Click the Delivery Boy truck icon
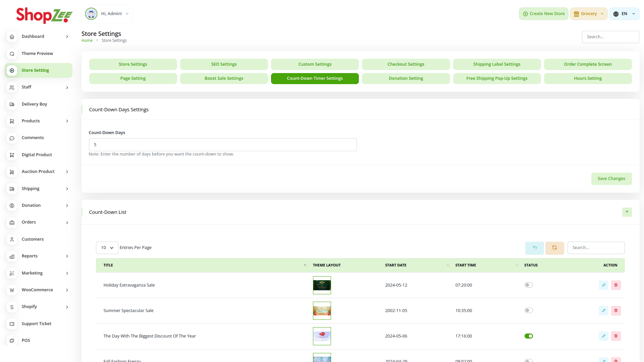This screenshot has width=644, height=362. (x=12, y=104)
